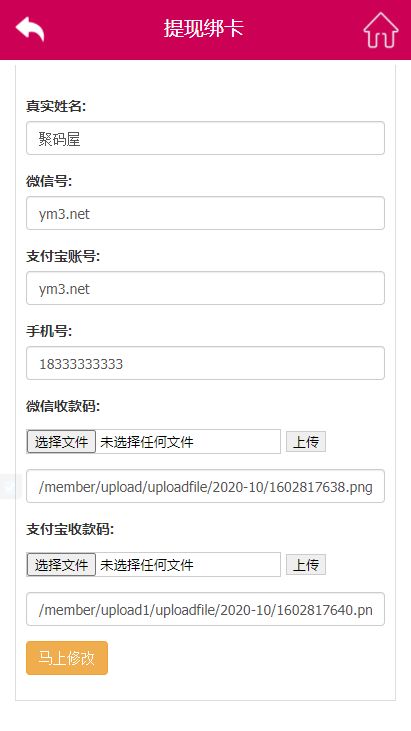Choose file for 支付宝收款码

tap(62, 565)
